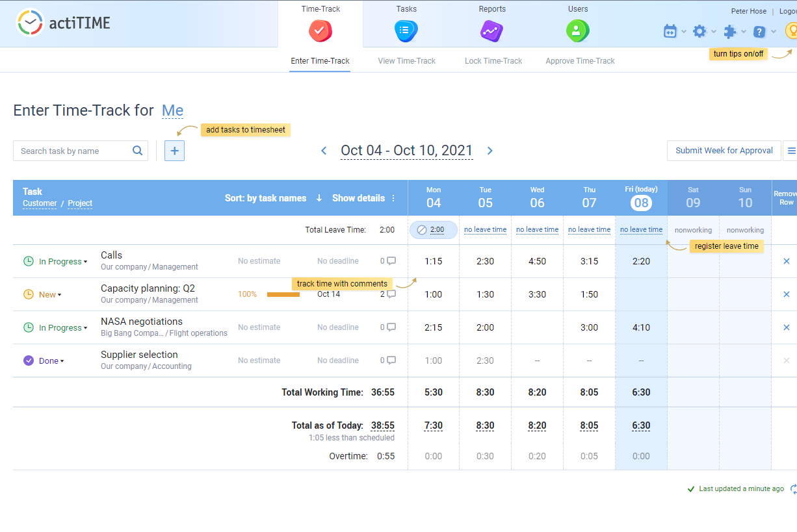This screenshot has height=532, width=797.
Task: Open the date range picker
Action: (x=407, y=151)
